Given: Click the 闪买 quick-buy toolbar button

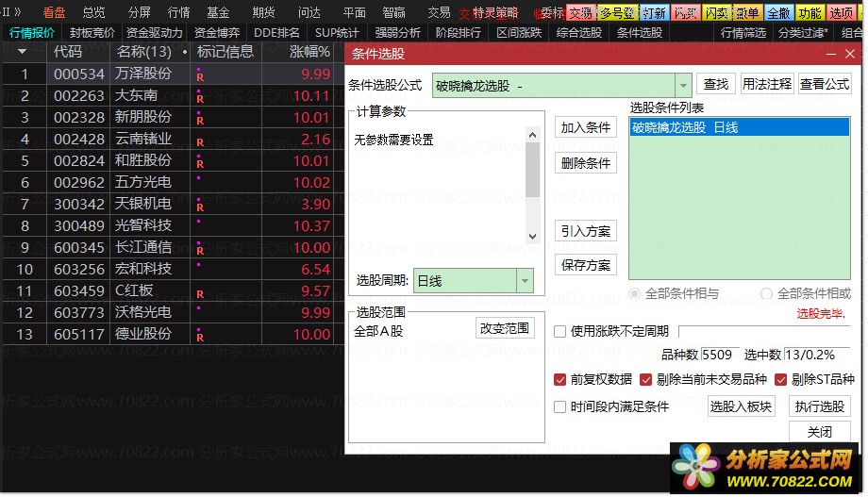Looking at the screenshot, I should coord(685,13).
